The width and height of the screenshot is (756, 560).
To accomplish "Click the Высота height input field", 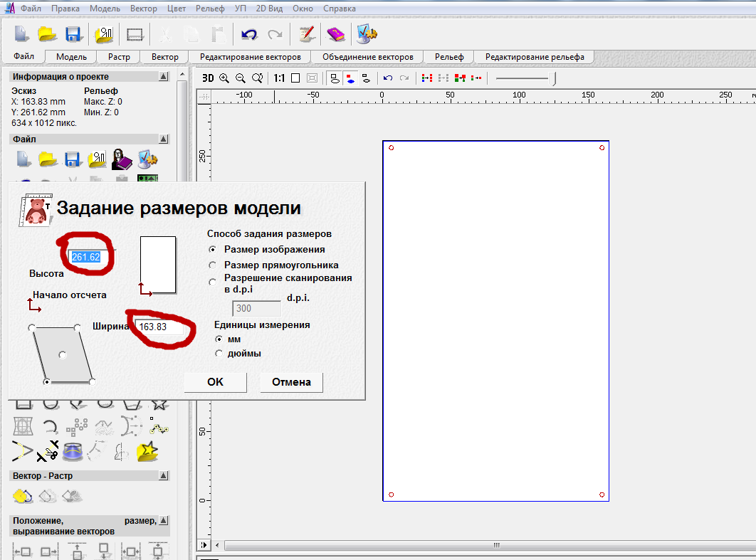I will point(91,257).
